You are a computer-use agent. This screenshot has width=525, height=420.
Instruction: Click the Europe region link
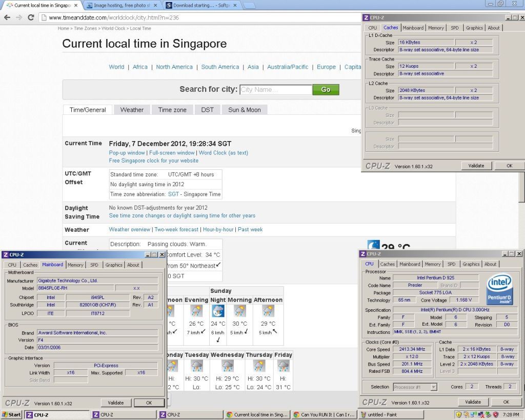[326, 67]
